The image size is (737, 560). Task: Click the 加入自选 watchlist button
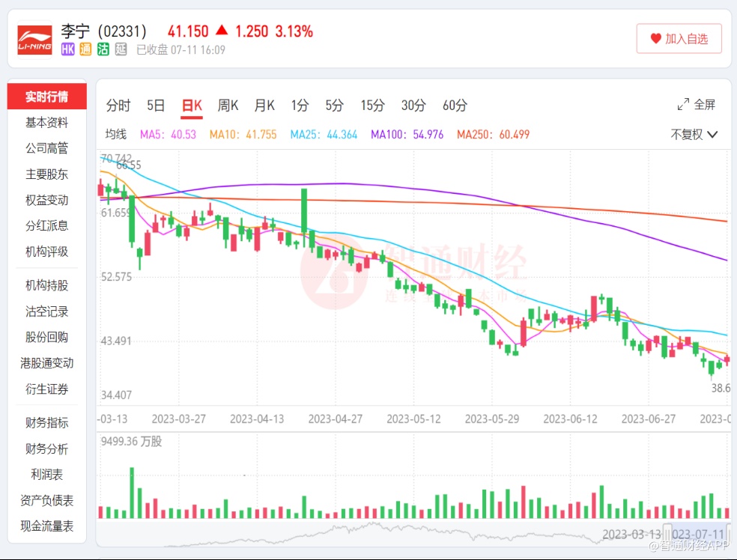pyautogui.click(x=679, y=39)
